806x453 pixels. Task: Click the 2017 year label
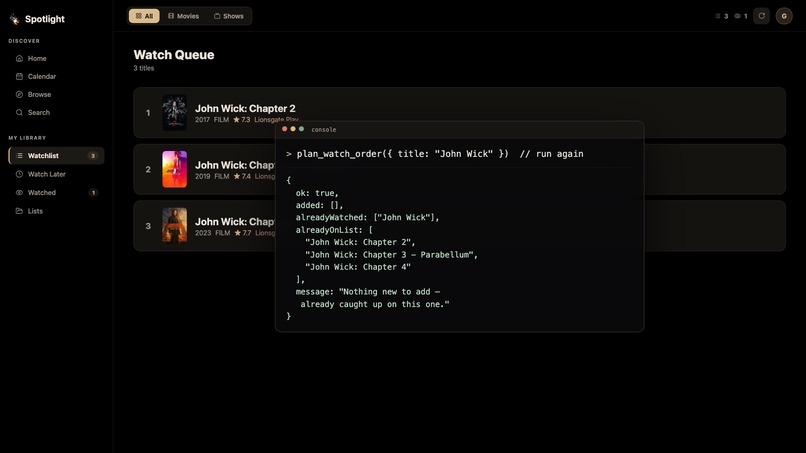point(203,120)
